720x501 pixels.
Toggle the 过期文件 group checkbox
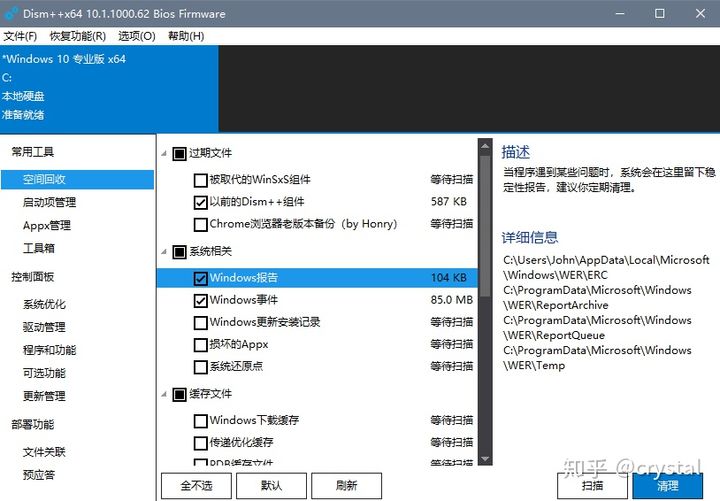click(x=179, y=153)
